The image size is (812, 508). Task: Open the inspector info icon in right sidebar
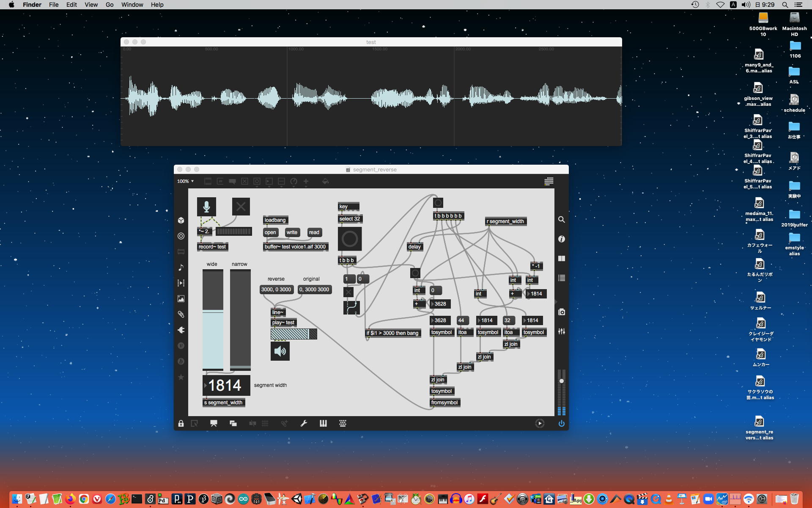tap(561, 239)
